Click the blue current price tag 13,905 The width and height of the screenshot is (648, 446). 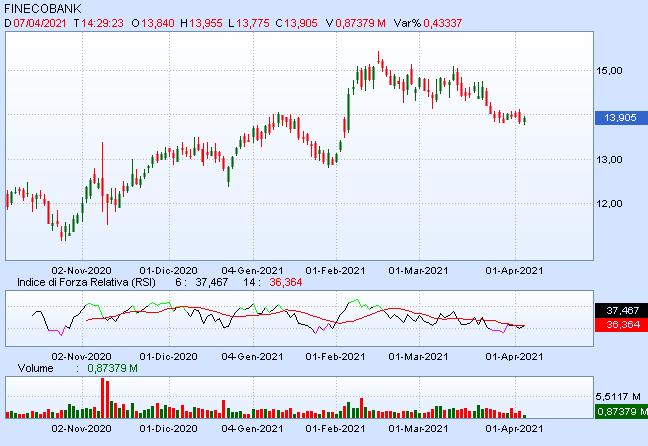621,118
